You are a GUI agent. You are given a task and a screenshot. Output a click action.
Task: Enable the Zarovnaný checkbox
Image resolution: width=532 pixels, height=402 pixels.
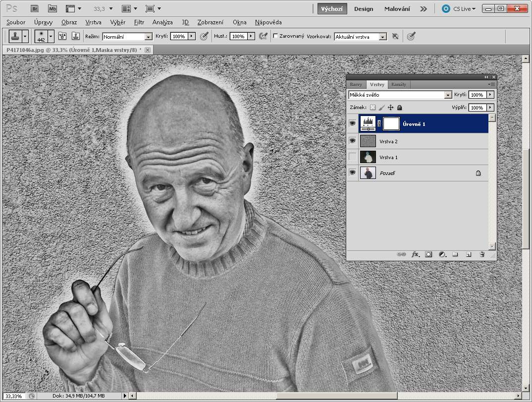[x=275, y=36]
